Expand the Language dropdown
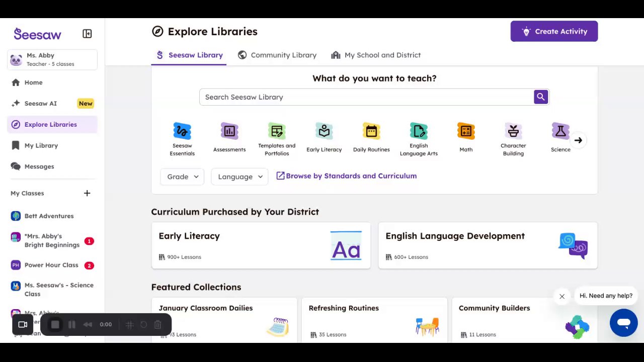Viewport: 644px width, 362px height. pos(239,176)
